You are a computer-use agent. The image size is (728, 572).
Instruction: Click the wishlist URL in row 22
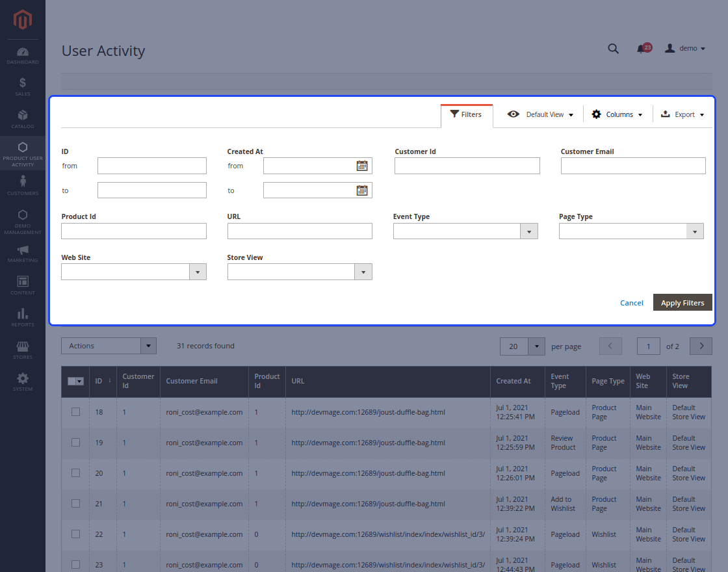click(388, 535)
